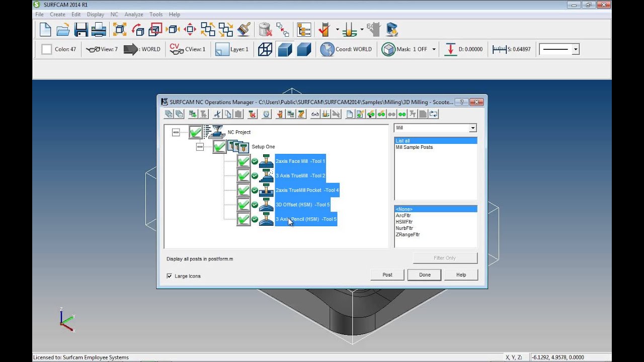Click the verify toolpath checkmark icon
Image resolution: width=644 pixels, height=362 pixels.
325,30
